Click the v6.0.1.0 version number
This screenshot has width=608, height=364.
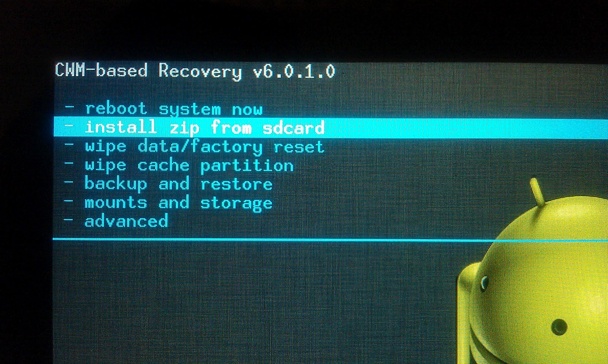(x=294, y=71)
